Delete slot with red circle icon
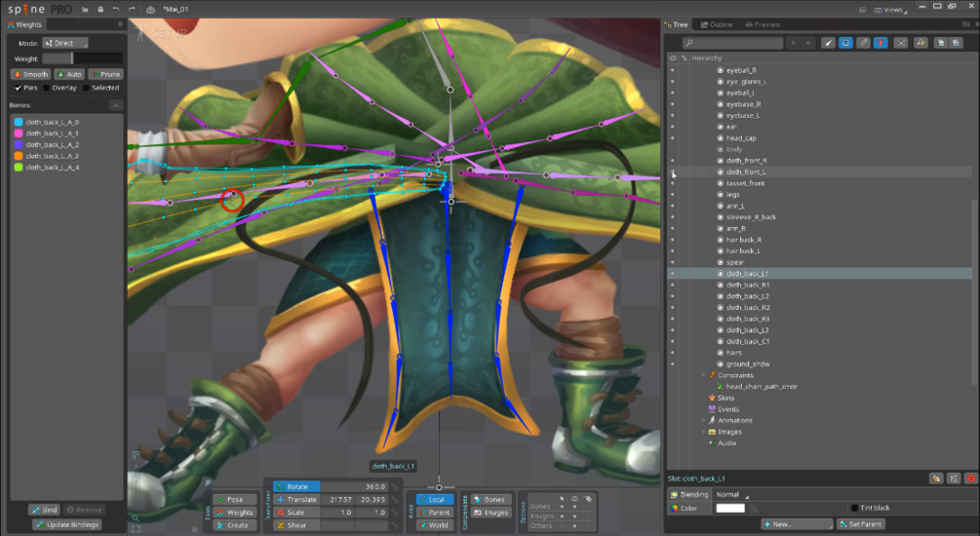Screen dimensions: 980x536 pyautogui.click(x=970, y=479)
